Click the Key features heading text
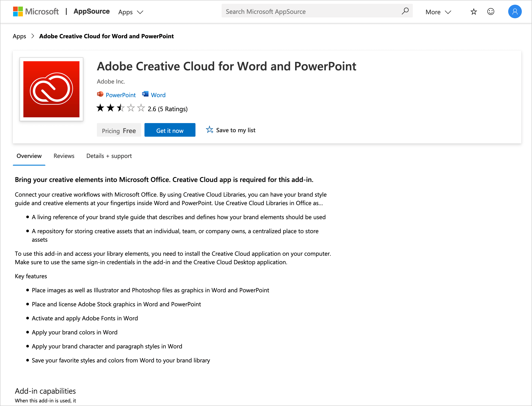532x406 pixels. [x=31, y=276]
